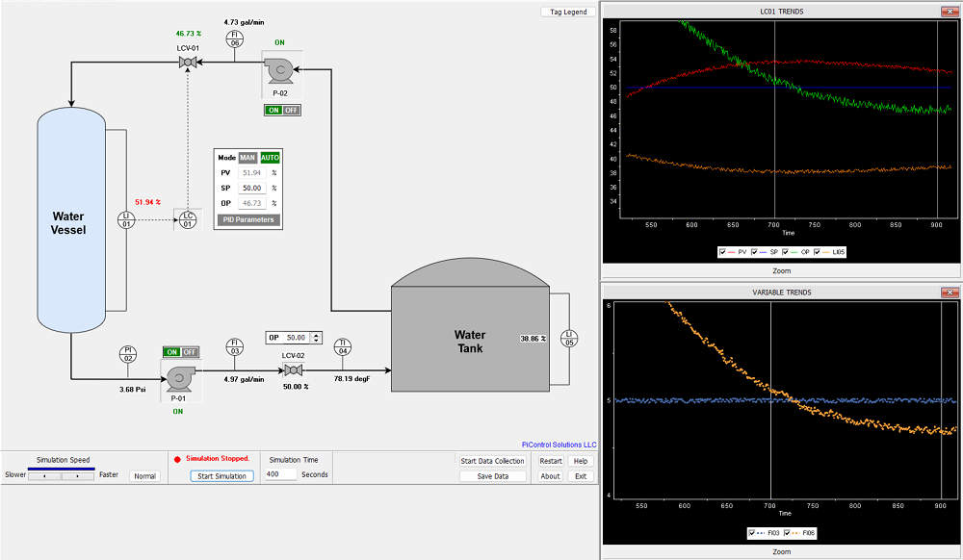
Task: Click the red simulation stopped indicator dot
Action: coord(177,459)
